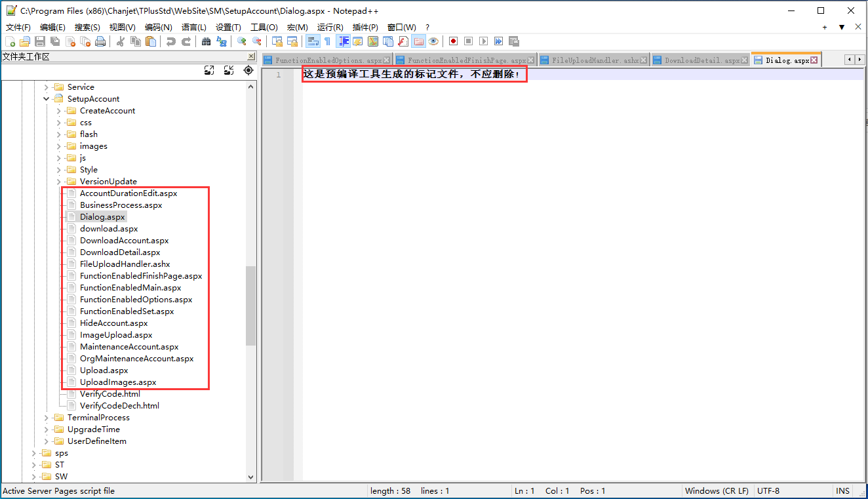Start macro recording with red dot

454,41
